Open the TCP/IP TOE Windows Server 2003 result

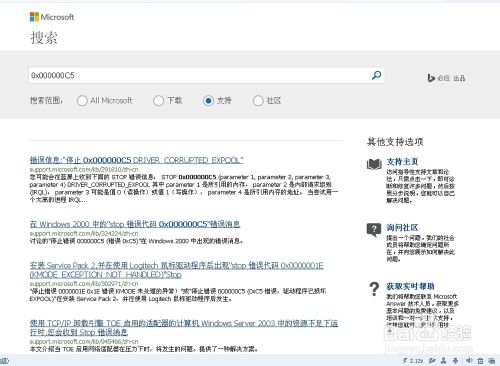click(184, 327)
